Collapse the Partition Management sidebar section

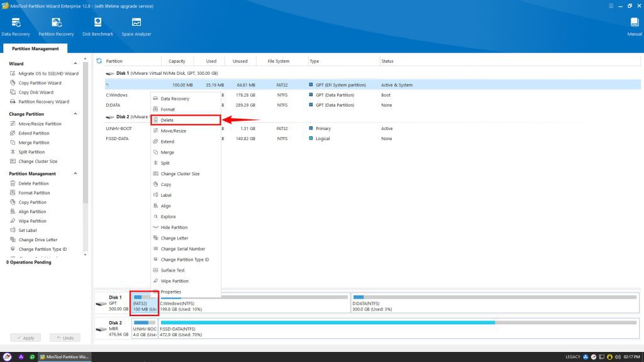pyautogui.click(x=75, y=173)
